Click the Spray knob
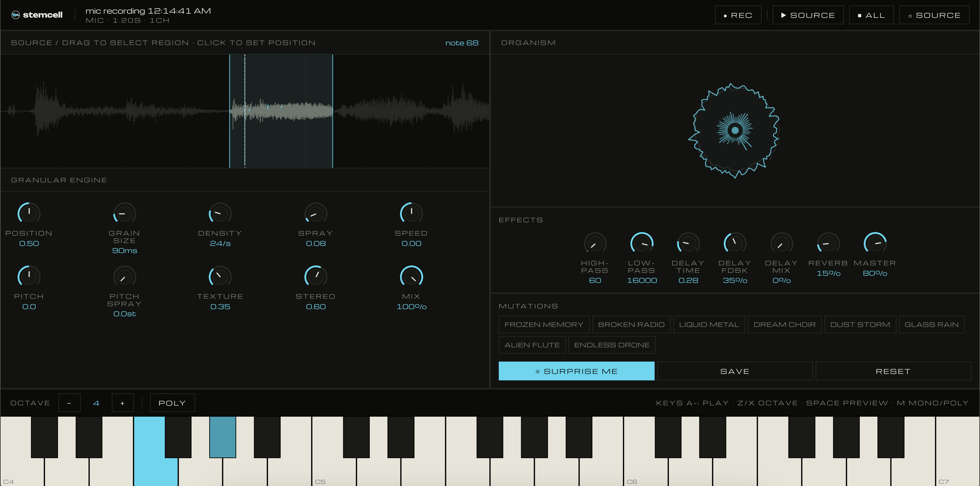 pos(316,213)
